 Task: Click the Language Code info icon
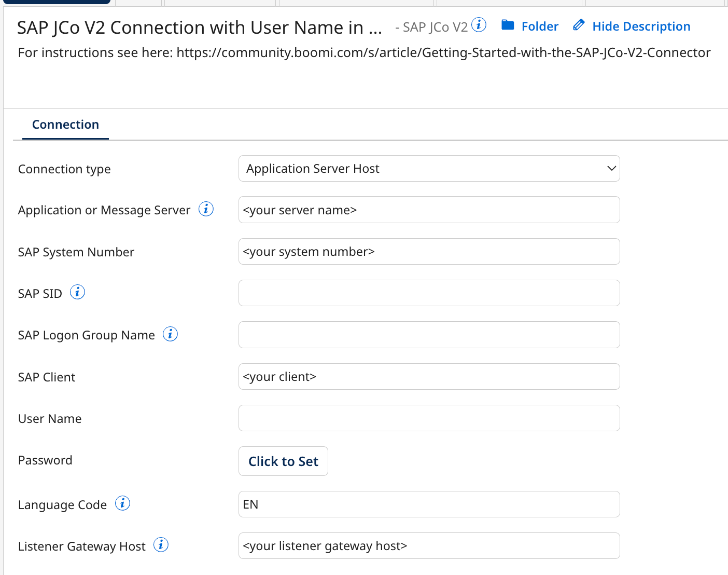[x=122, y=503]
